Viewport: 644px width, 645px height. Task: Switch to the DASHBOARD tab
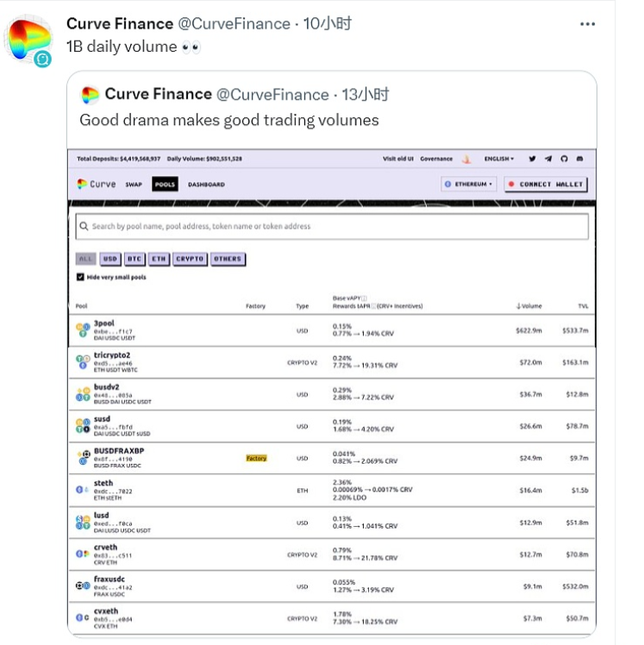(206, 185)
